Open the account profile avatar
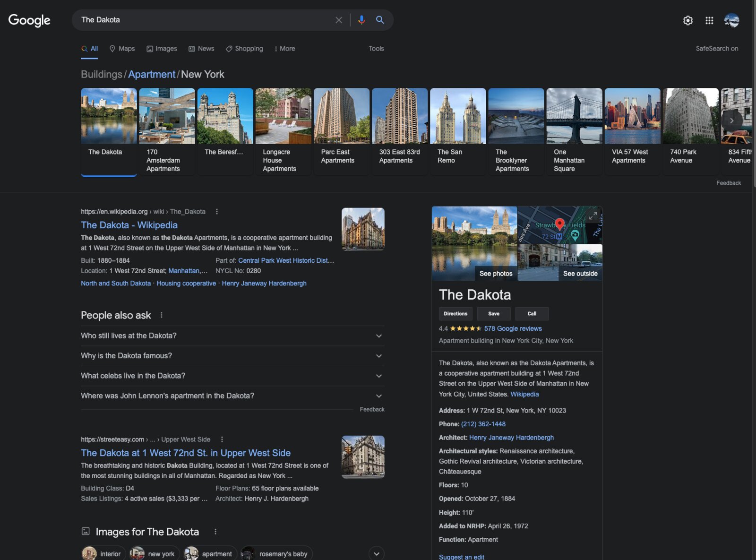756x560 pixels. (x=731, y=20)
